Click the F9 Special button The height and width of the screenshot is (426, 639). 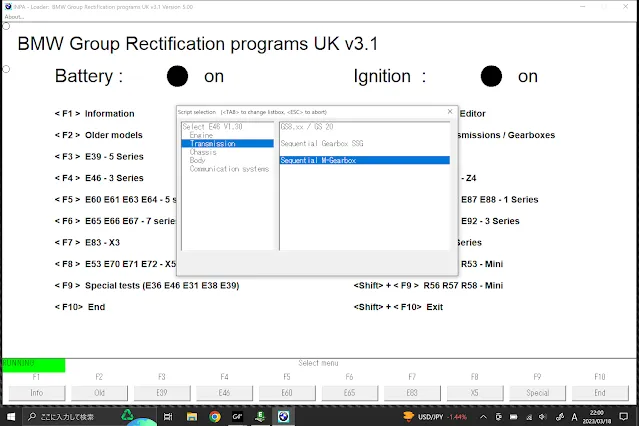tap(537, 393)
